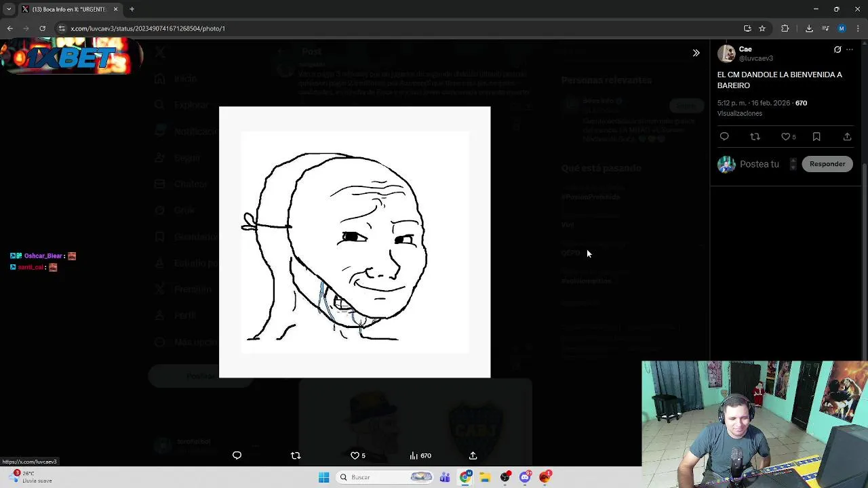Open the Cae display name link

point(745,49)
